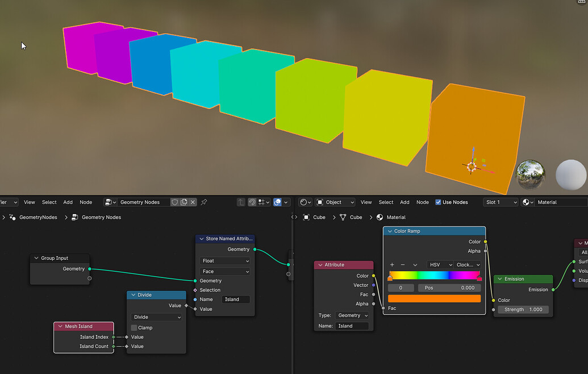Click the Emission output socket
This screenshot has height=374, width=588.
coord(553,290)
